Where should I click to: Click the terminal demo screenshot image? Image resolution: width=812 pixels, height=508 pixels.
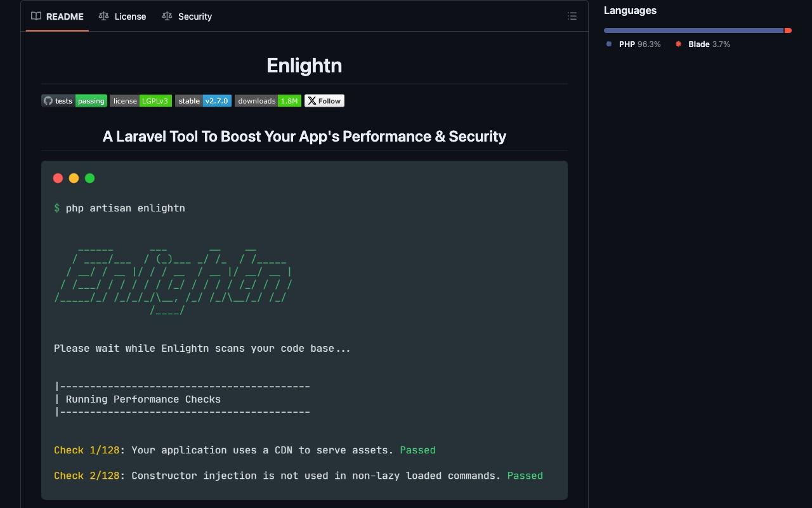coord(304,330)
